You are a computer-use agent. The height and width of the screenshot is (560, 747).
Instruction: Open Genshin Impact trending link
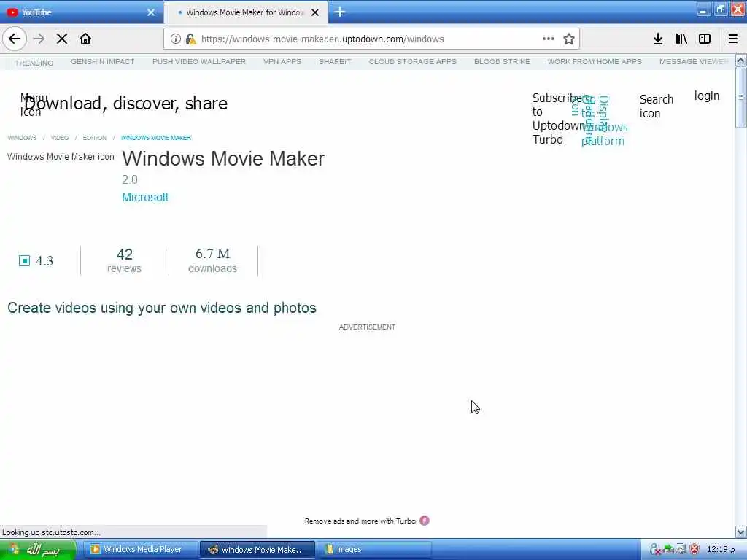pos(102,62)
